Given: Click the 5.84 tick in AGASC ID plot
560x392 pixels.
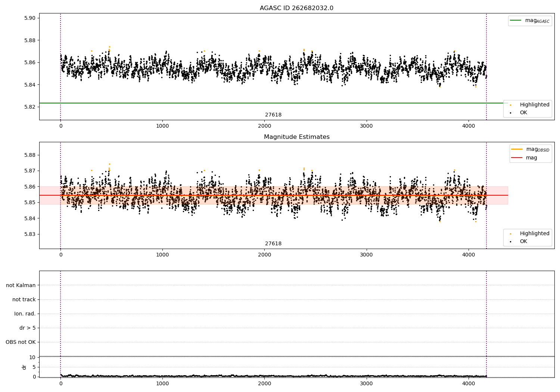Looking at the screenshot, I should [x=30, y=85].
